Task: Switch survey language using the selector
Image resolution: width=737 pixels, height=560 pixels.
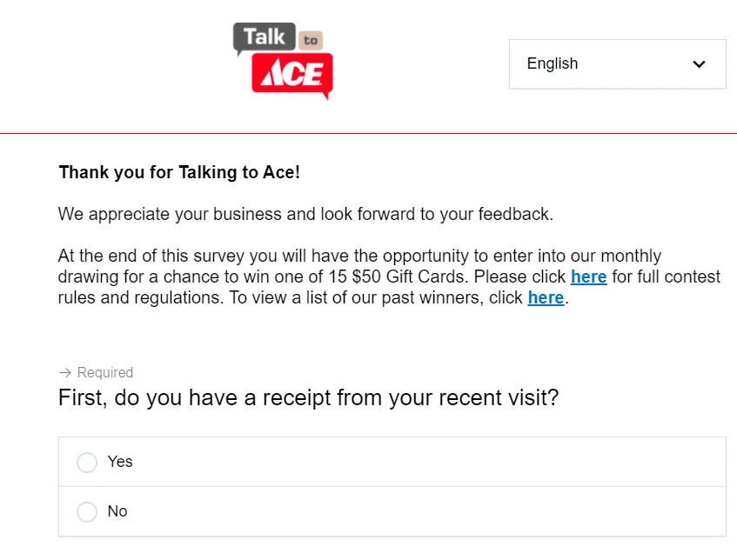Action: pos(617,63)
